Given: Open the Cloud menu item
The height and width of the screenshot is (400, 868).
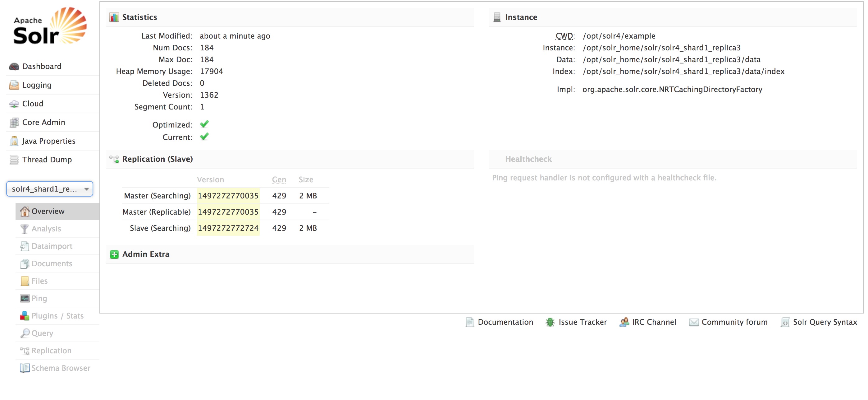Looking at the screenshot, I should 33,104.
